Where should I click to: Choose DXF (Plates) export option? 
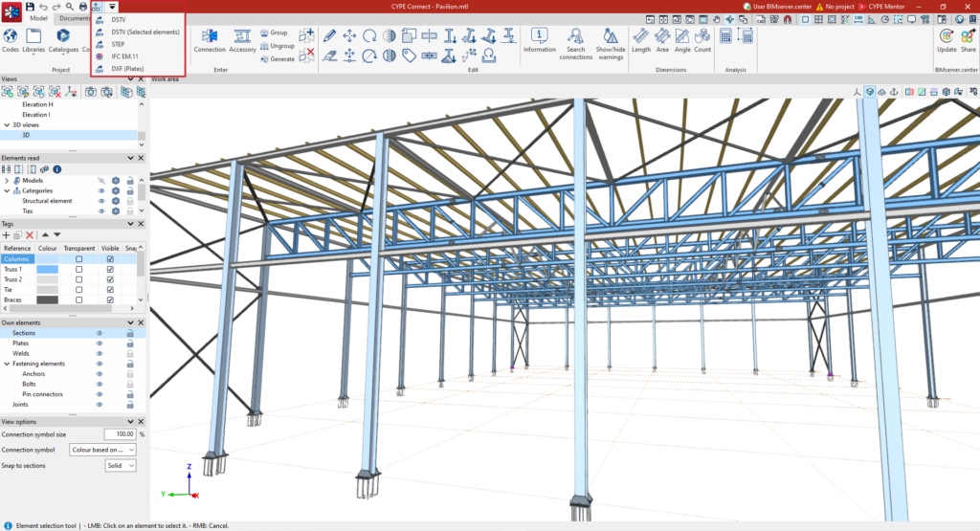point(127,69)
